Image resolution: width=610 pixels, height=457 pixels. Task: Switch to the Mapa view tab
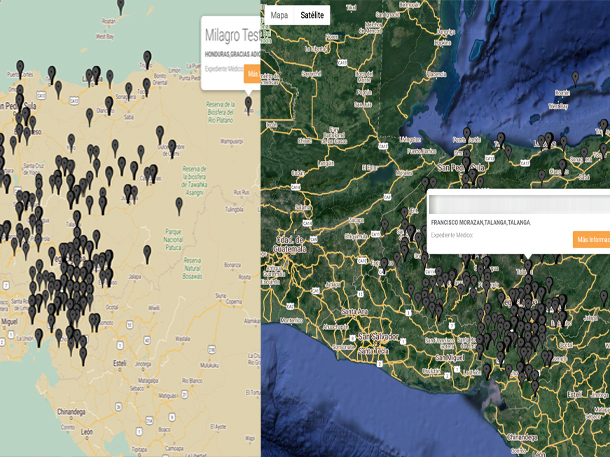[279, 15]
